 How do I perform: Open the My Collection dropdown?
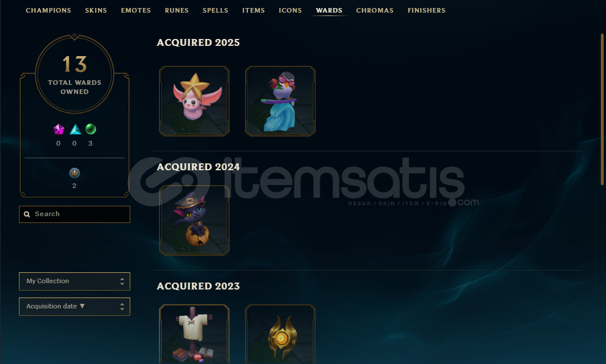pos(75,281)
